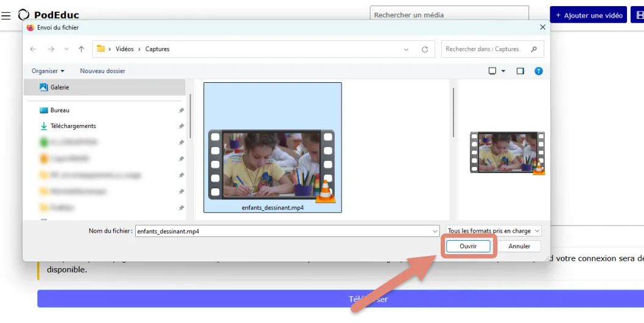Viewport: 644px width, 323px height.
Task: Open the view options dropdown arrow
Action: pos(503,71)
